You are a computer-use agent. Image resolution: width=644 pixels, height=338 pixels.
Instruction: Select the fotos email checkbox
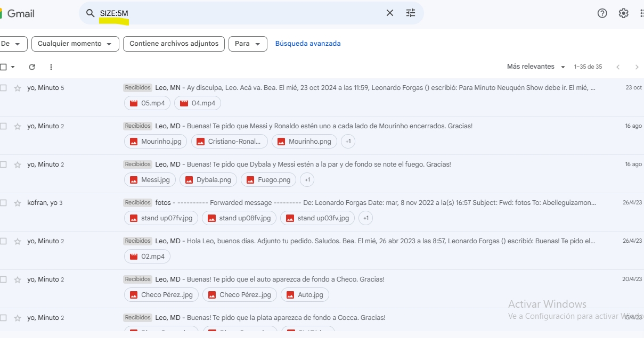[3, 203]
